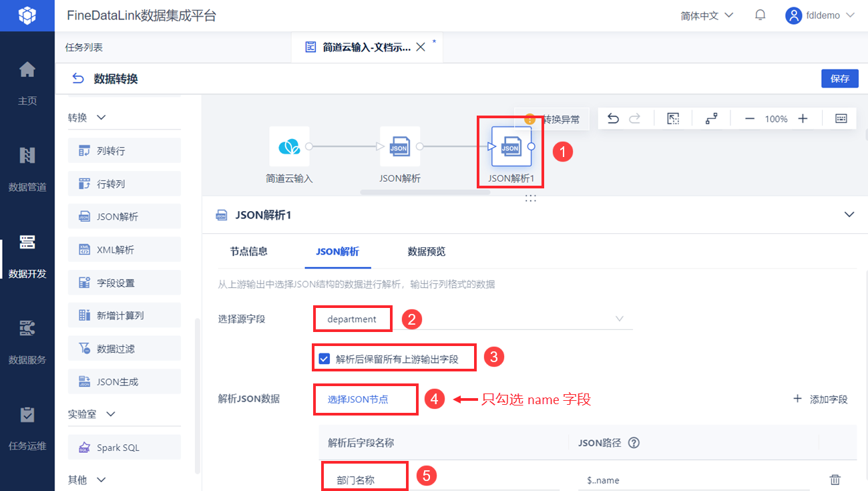Viewport: 868px width, 491px height.
Task: Delete the 部门名称 field row
Action: tap(835, 480)
